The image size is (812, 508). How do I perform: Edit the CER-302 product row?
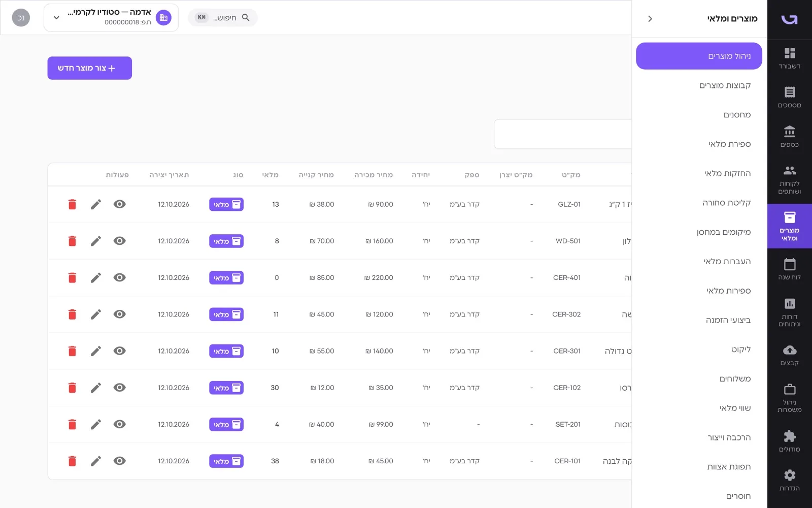(96, 314)
